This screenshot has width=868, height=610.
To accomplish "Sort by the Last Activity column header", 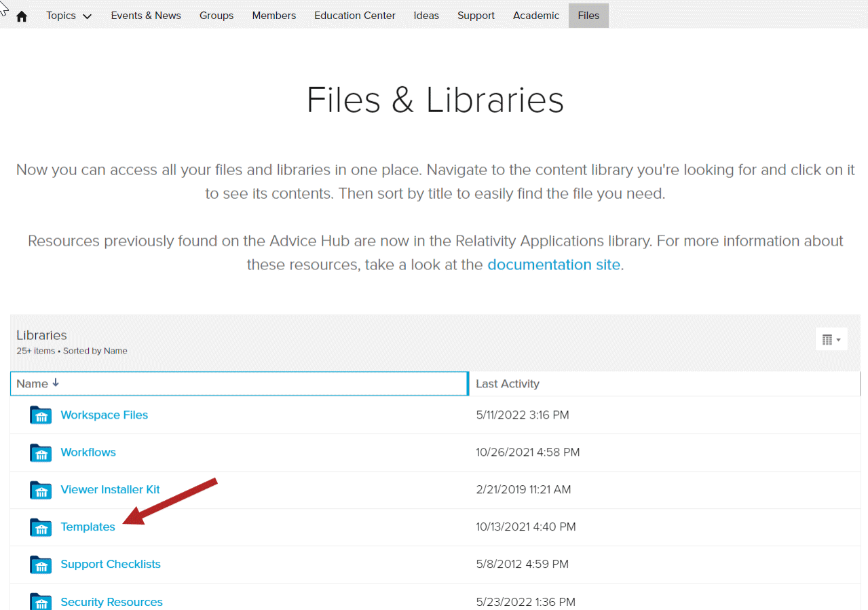I will click(x=664, y=383).
